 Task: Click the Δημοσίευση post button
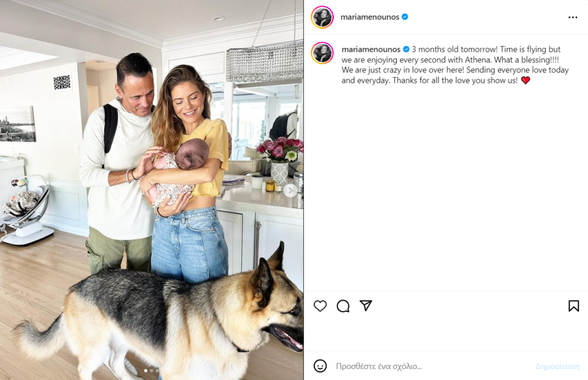pyautogui.click(x=557, y=366)
